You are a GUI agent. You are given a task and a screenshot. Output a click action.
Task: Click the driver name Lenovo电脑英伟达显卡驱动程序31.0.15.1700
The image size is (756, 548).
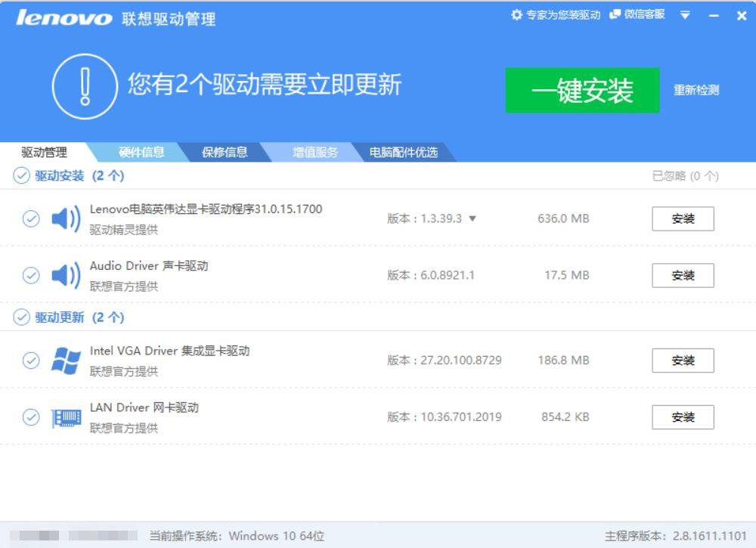click(x=206, y=209)
